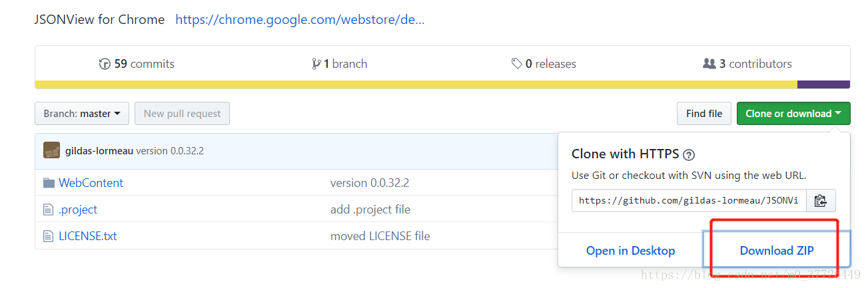Open the LICENSE.txt file
This screenshot has width=868, height=288.
(x=88, y=236)
